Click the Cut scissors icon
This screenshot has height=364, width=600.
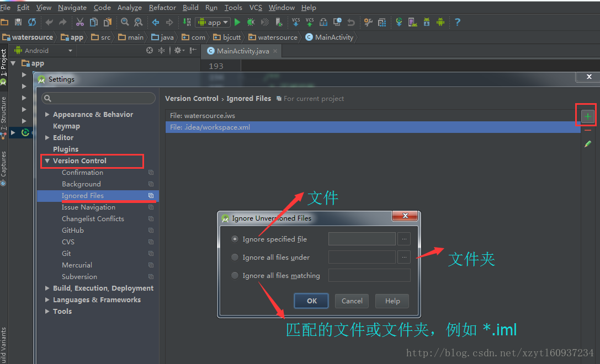(x=79, y=22)
